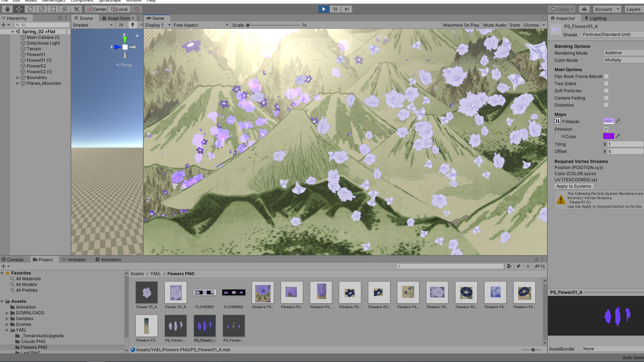Viewport: 644px width, 362px height.
Task: Select the Rect Transform tool
Action: tap(53, 9)
